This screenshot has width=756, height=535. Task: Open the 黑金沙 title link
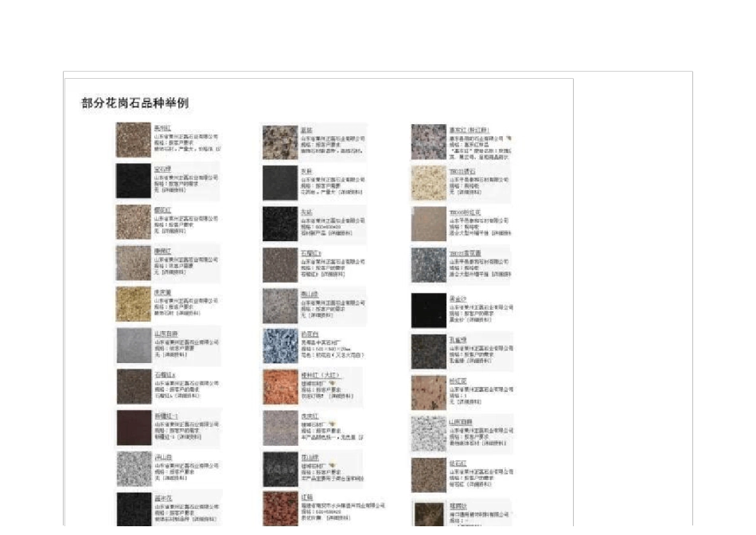458,299
